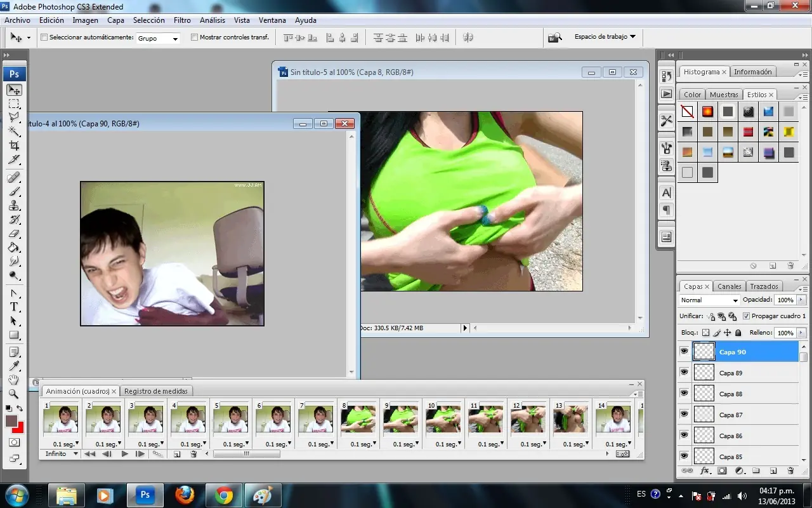This screenshot has width=812, height=508.
Task: Open Paint from the taskbar
Action: click(x=262, y=495)
